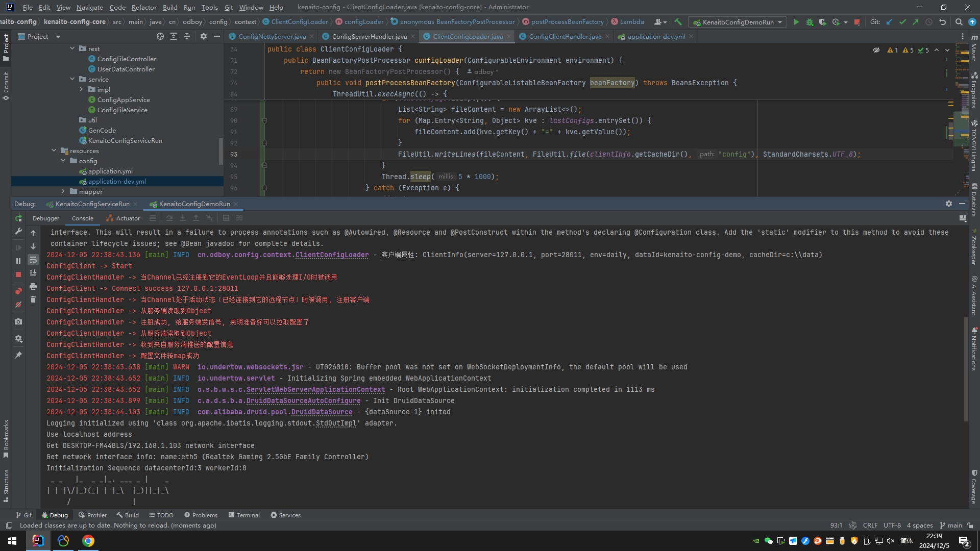Open the KenaitoConfigDemoRun run configuration dropdown
980x551 pixels.
pyautogui.click(x=738, y=22)
